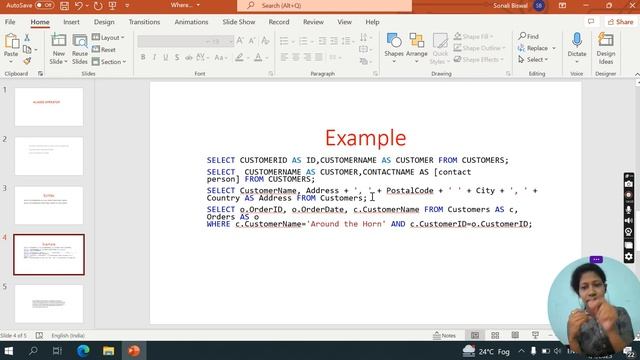
Task: Click the Cut scissors icon
Action: click(x=27, y=38)
